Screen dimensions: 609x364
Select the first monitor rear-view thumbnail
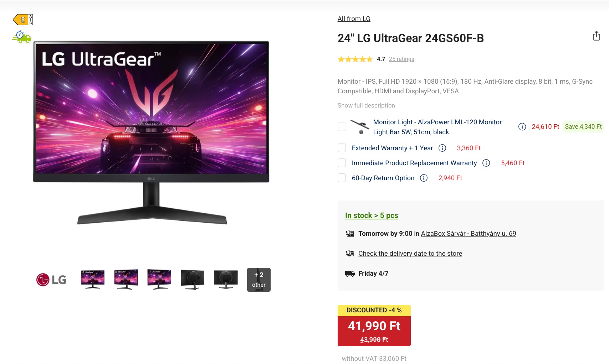click(193, 280)
